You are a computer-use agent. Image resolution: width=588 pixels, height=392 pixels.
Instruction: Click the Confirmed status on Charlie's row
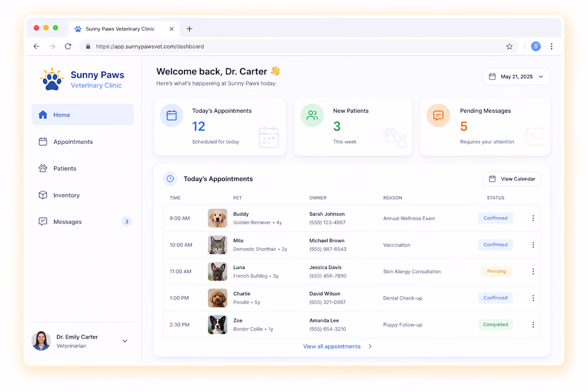click(496, 298)
